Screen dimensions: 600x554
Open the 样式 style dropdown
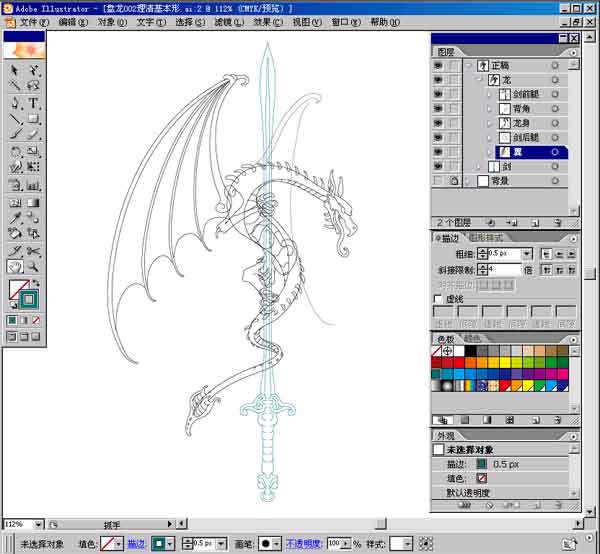[408, 543]
